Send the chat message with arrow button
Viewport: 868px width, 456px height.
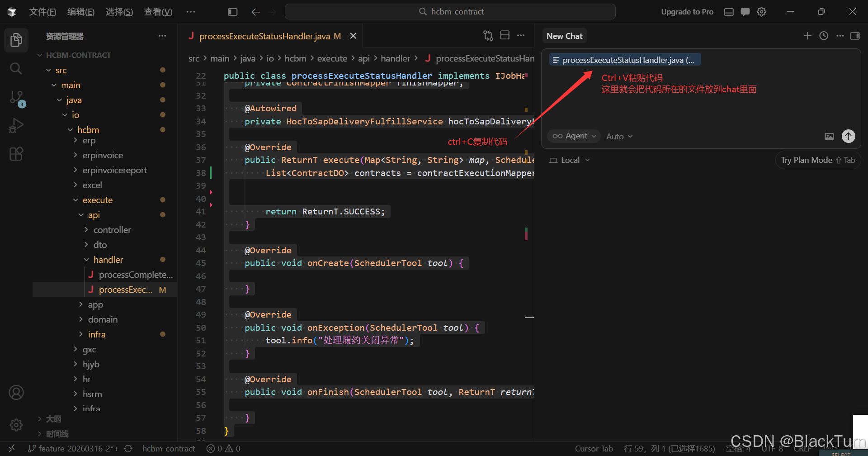849,136
